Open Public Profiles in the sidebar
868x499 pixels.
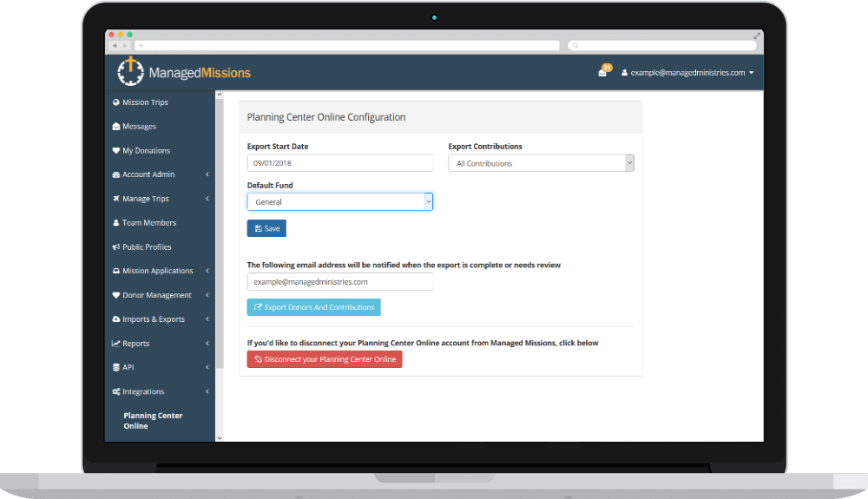tap(147, 246)
